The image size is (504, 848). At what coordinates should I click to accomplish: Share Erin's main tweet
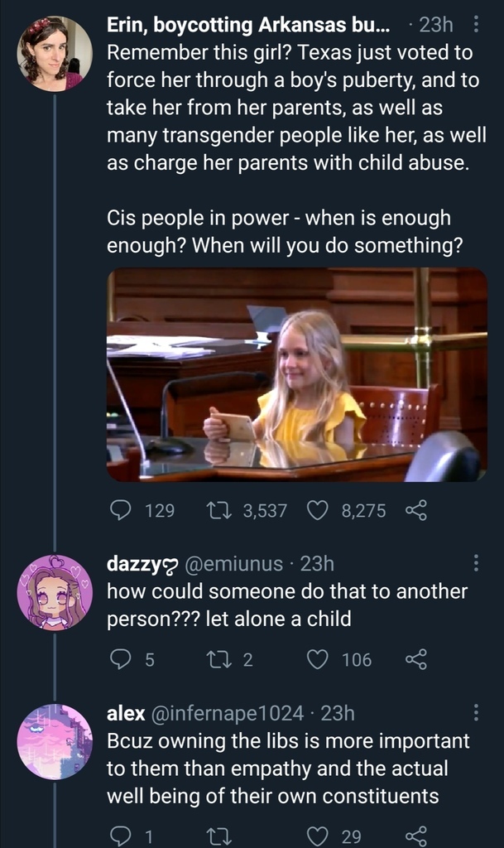415,511
